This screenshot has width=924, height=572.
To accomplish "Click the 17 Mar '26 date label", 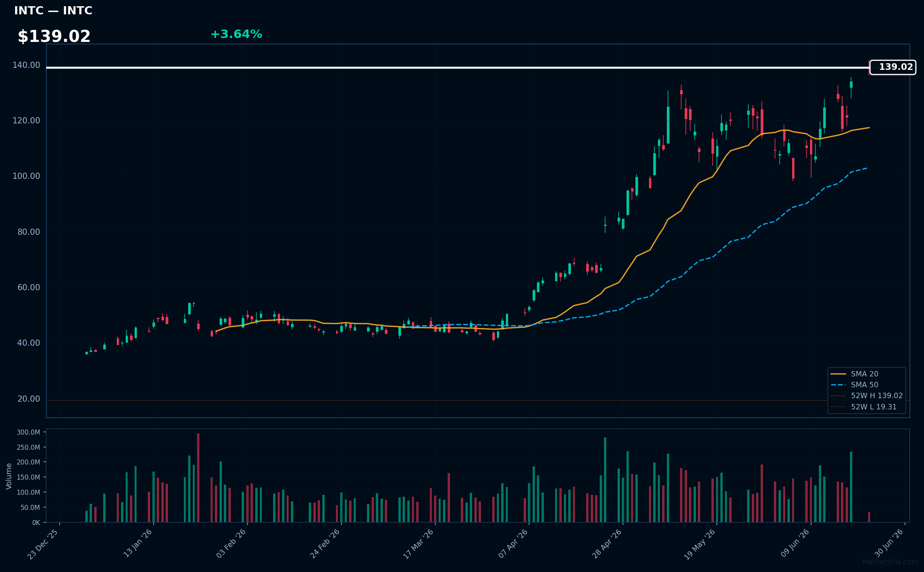I will 418,544.
